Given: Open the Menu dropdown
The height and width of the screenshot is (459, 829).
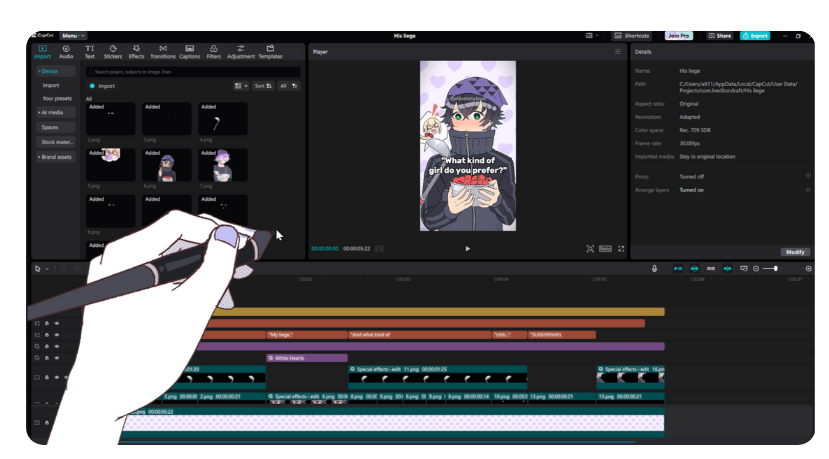Looking at the screenshot, I should [x=72, y=36].
